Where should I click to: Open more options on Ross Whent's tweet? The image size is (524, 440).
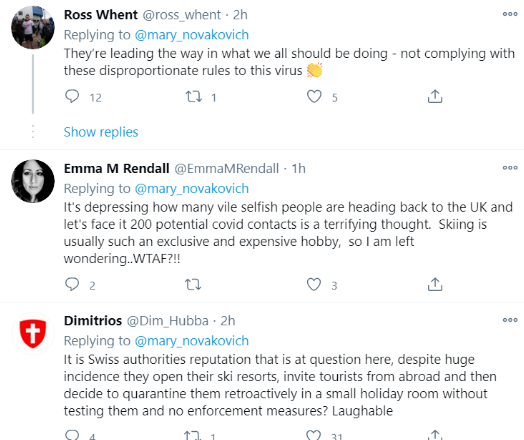[510, 14]
